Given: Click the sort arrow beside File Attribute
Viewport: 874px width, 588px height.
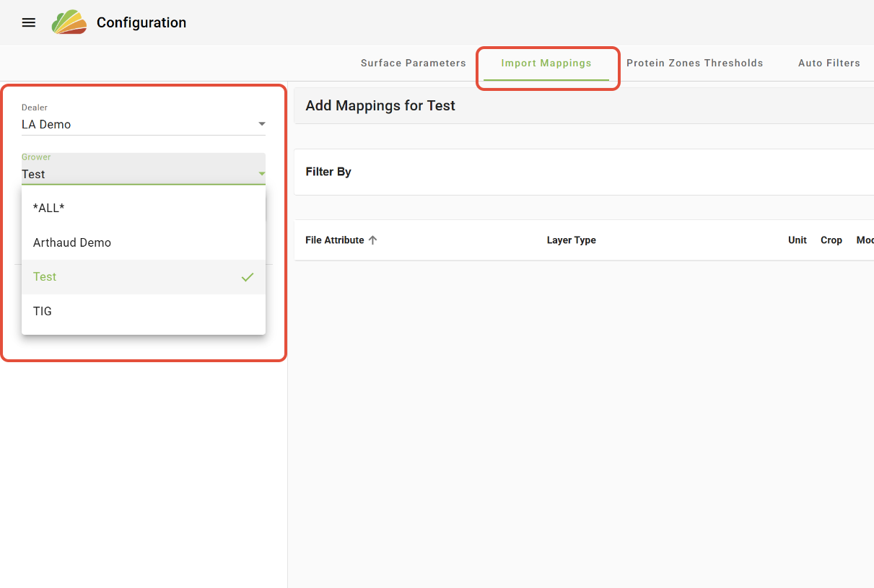Looking at the screenshot, I should pyautogui.click(x=373, y=240).
